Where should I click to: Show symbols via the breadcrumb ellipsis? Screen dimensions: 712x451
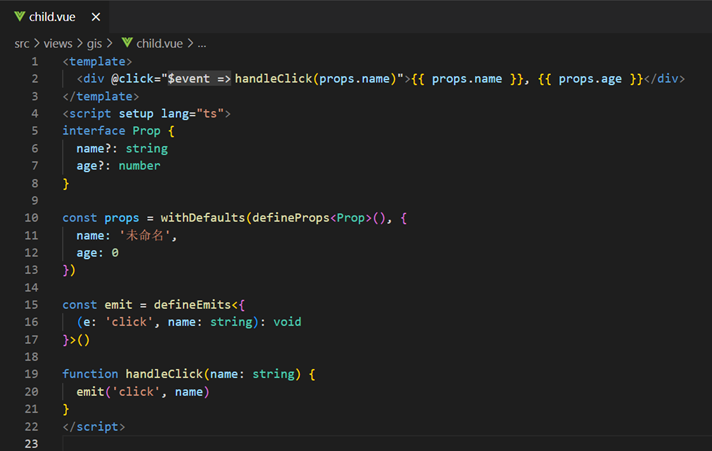[202, 43]
